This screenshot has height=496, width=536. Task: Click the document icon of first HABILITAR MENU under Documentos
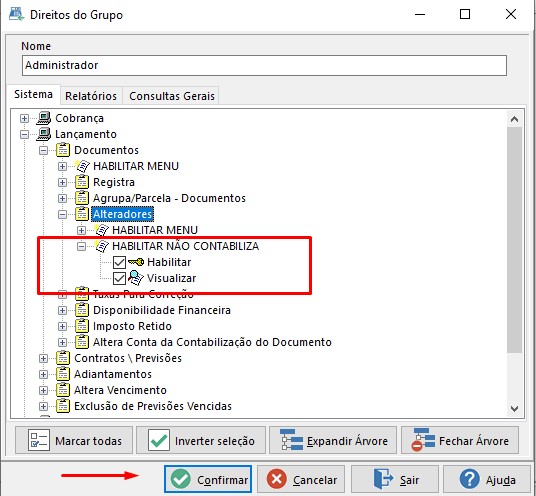82,166
